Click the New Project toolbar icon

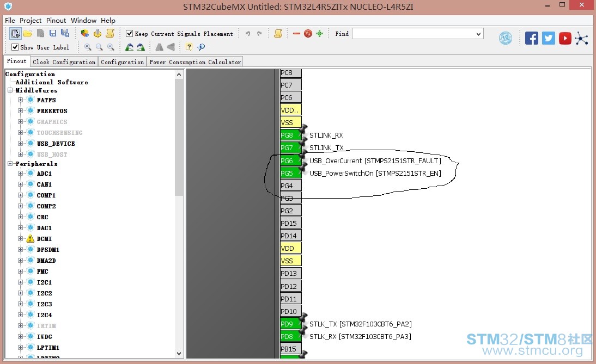click(x=15, y=33)
